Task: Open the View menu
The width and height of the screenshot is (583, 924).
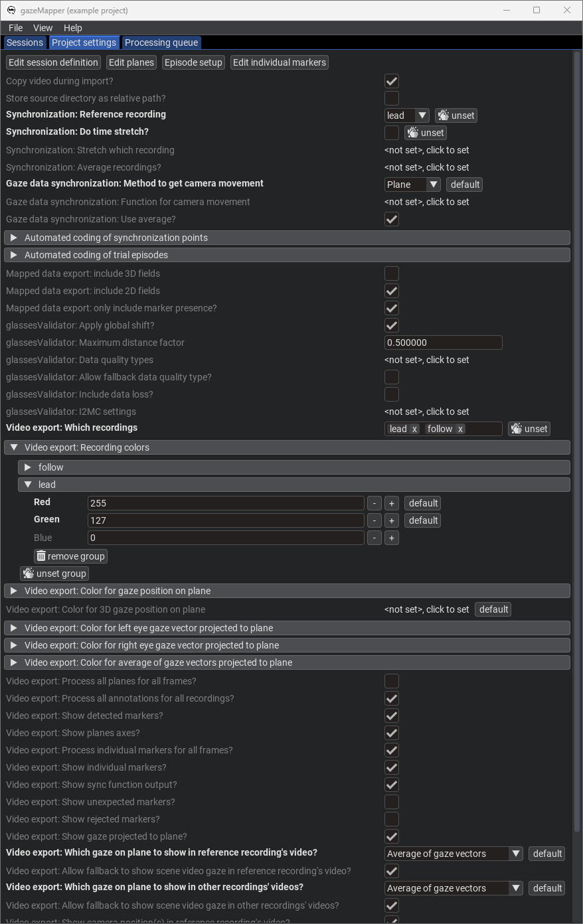Action: 43,28
